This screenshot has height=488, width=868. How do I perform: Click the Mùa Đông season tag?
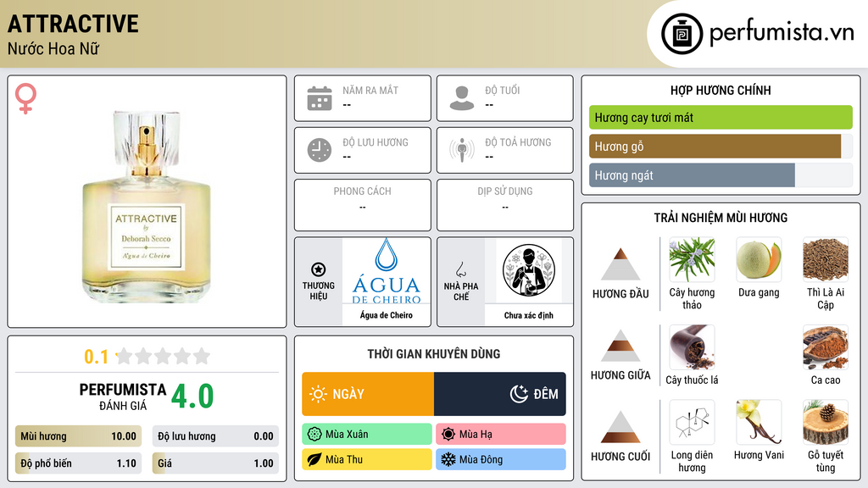coord(501,459)
